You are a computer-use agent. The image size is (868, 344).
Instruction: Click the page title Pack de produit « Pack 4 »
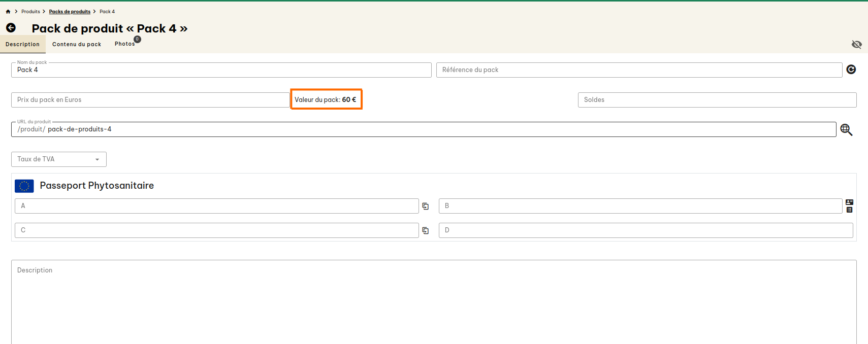pyautogui.click(x=110, y=28)
